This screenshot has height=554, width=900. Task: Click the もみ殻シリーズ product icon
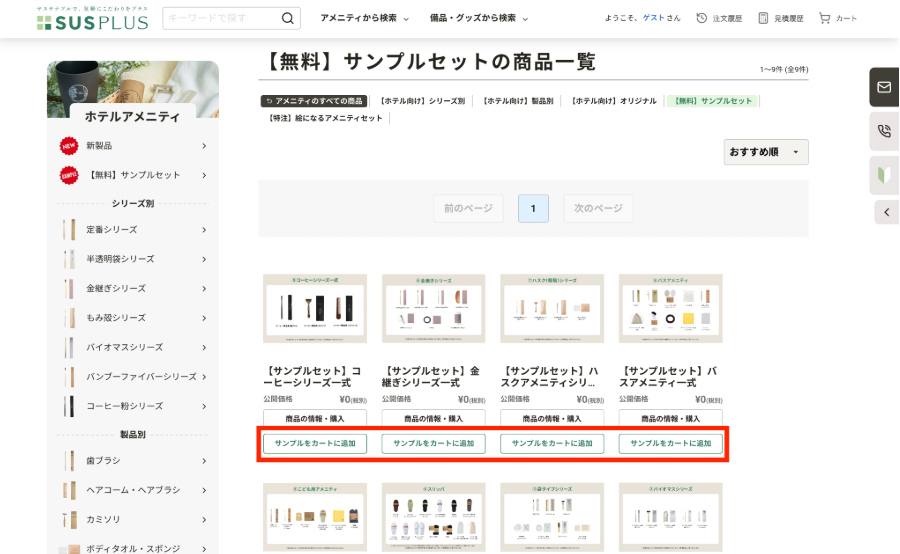click(69, 317)
